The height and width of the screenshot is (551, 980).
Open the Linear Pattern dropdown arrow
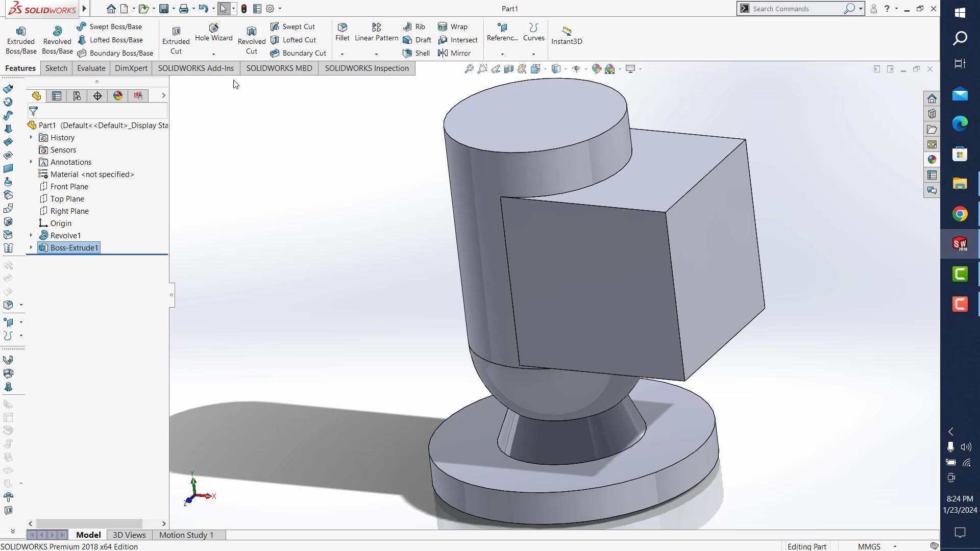(x=376, y=54)
